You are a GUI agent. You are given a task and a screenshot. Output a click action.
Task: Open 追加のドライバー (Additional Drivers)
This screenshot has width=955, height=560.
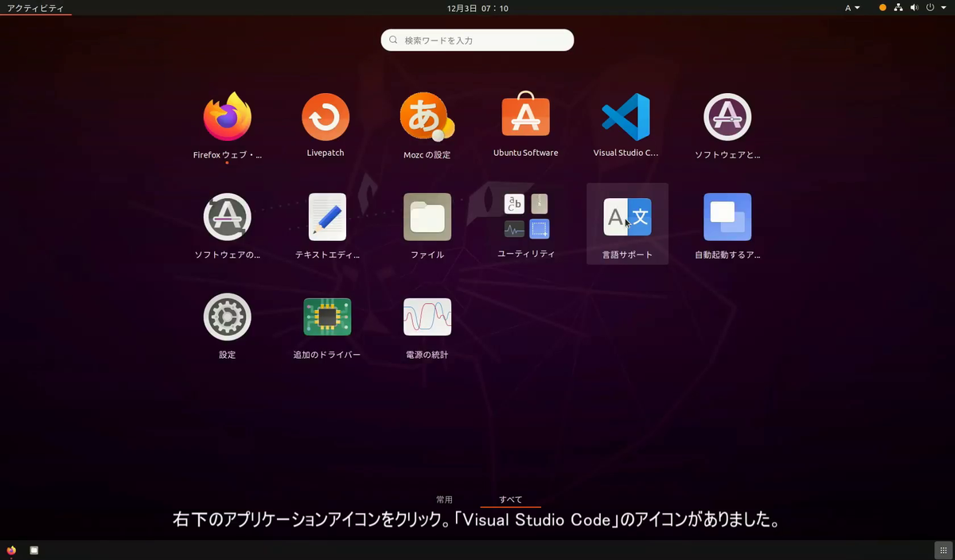326,316
